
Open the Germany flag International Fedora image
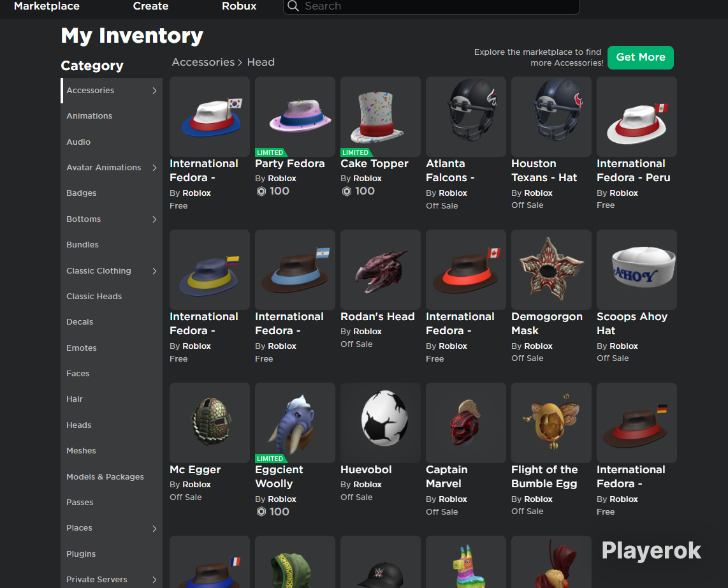point(637,423)
